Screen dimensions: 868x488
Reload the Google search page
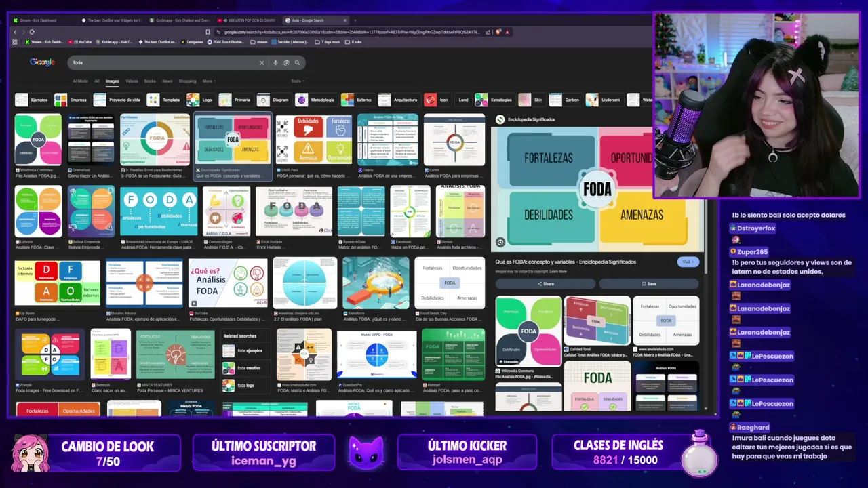[32, 32]
